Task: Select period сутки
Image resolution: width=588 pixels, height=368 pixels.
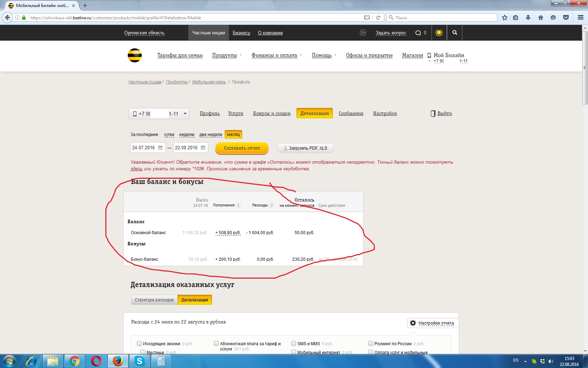Action: click(169, 135)
